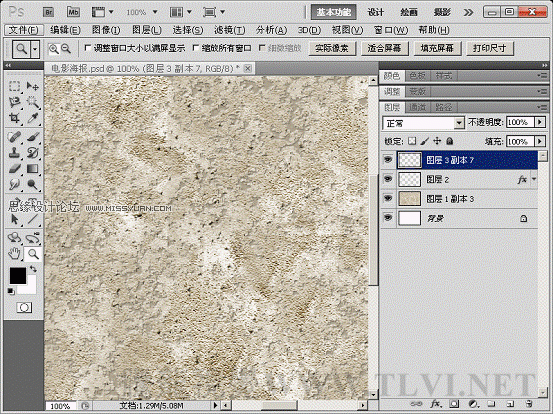Select the Magic Wand tool
The width and height of the screenshot is (553, 414).
33,102
